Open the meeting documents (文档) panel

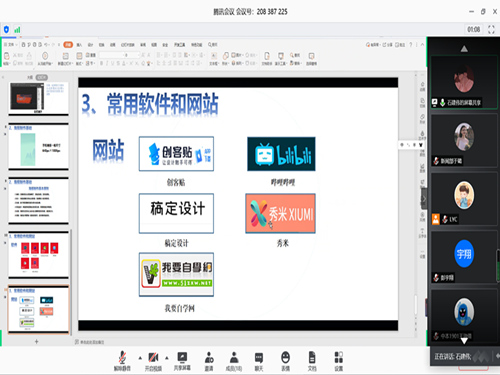(x=312, y=361)
